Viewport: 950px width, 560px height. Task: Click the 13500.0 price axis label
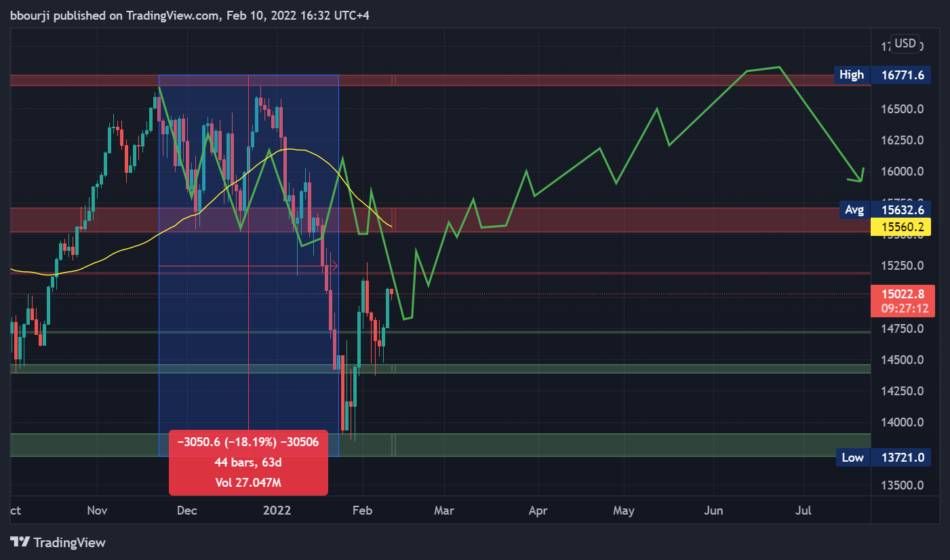[x=902, y=485]
